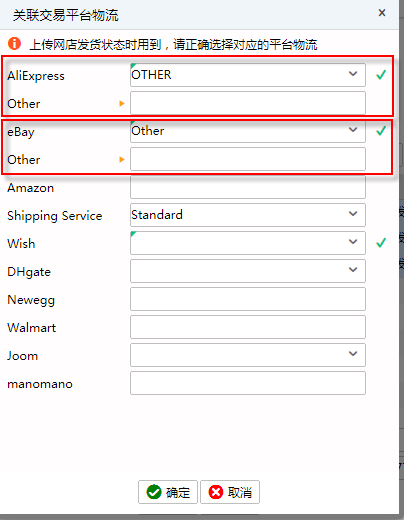The height and width of the screenshot is (520, 404).
Task: Click the green checkmark beside eBay
Action: click(x=381, y=131)
